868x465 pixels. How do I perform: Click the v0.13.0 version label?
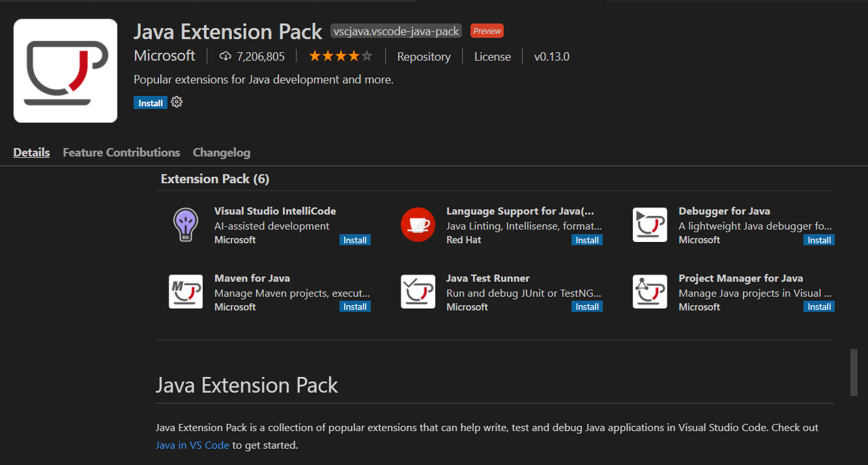pos(552,57)
